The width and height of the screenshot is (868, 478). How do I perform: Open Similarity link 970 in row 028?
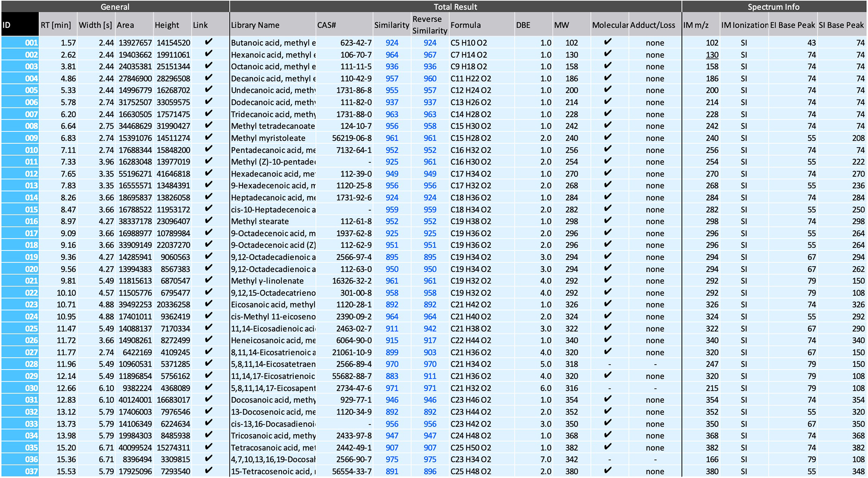(392, 364)
